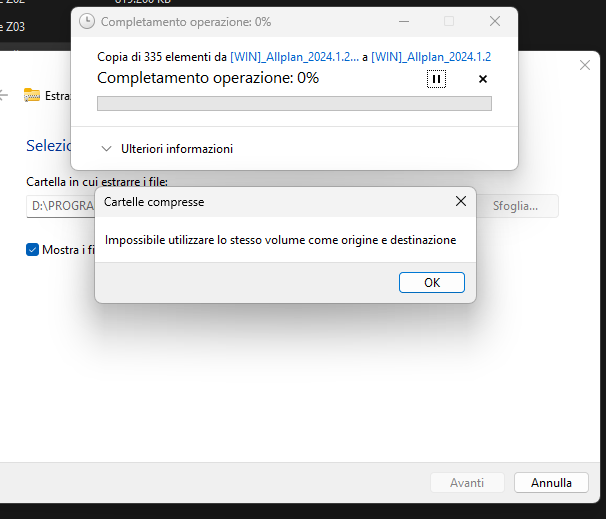This screenshot has height=519, width=606.
Task: Click the extraction folder path field
Action: pos(61,206)
